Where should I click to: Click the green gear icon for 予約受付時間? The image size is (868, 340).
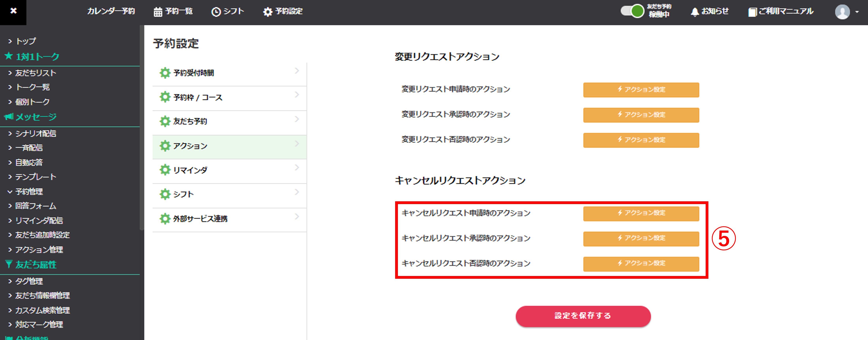point(165,73)
